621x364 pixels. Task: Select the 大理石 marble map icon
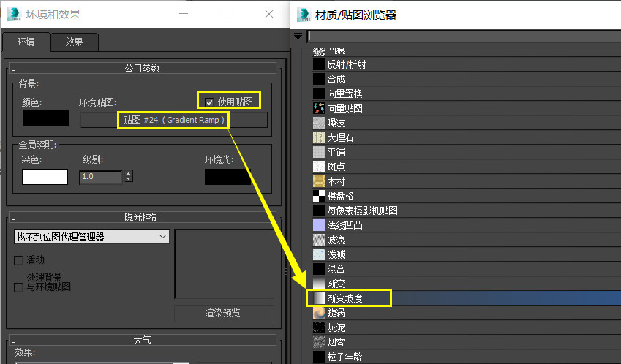click(319, 137)
